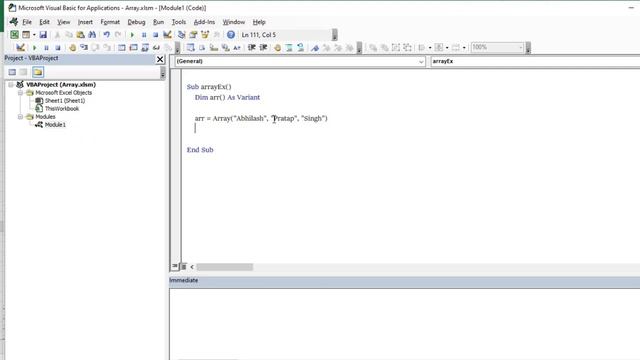Open the Tools menu
Viewport: 640px width, 360px height.
click(179, 22)
